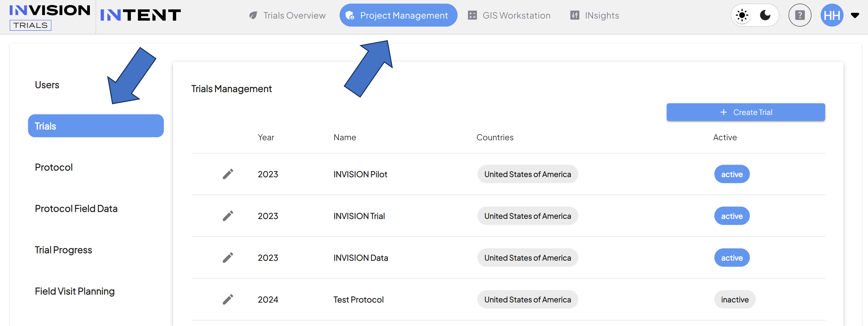Open Protocol Field Data section
This screenshot has height=326, width=868.
pyautogui.click(x=76, y=209)
